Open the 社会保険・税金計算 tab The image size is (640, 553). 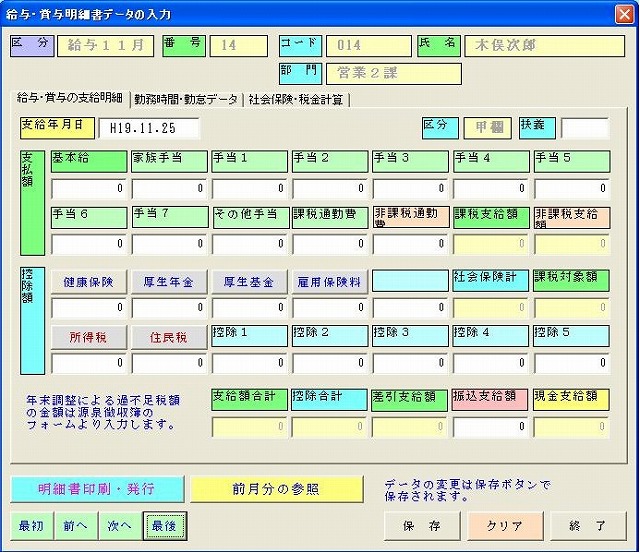pyautogui.click(x=296, y=100)
